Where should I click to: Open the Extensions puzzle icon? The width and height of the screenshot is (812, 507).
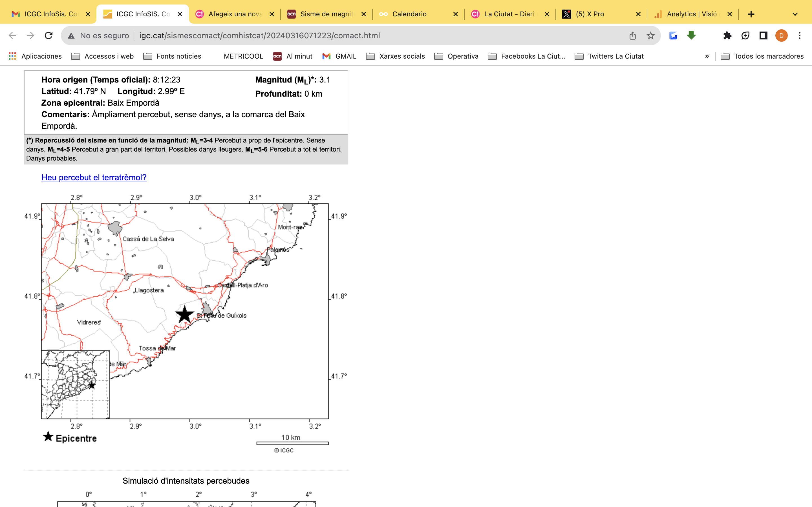(727, 35)
